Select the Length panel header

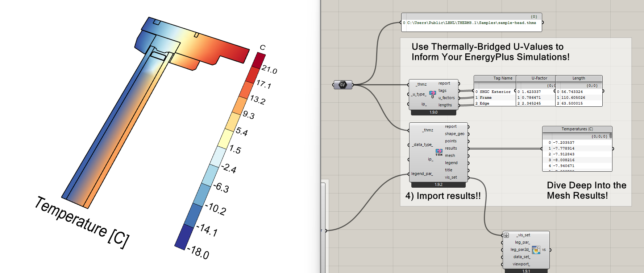click(578, 78)
